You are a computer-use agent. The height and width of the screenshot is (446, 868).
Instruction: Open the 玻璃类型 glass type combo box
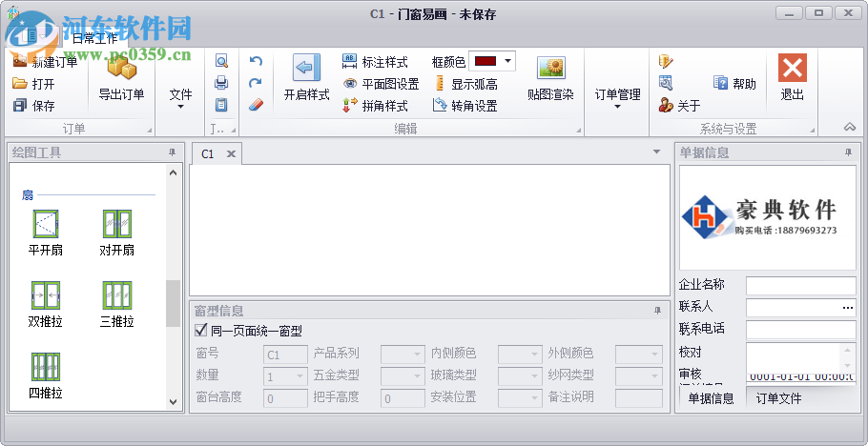point(520,376)
